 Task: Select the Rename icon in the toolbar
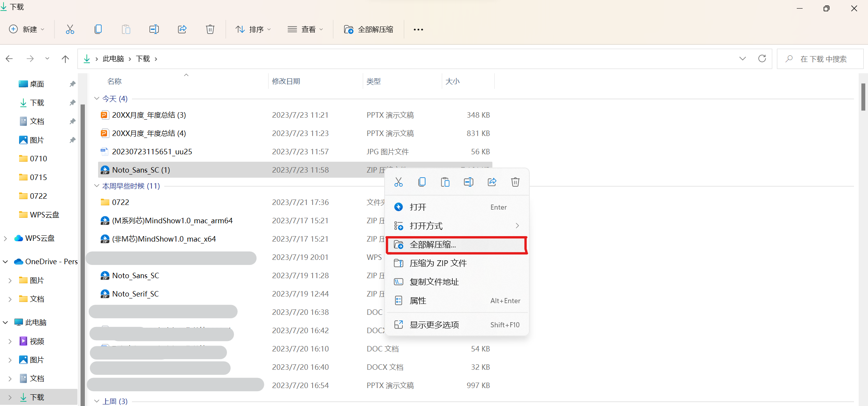[154, 29]
